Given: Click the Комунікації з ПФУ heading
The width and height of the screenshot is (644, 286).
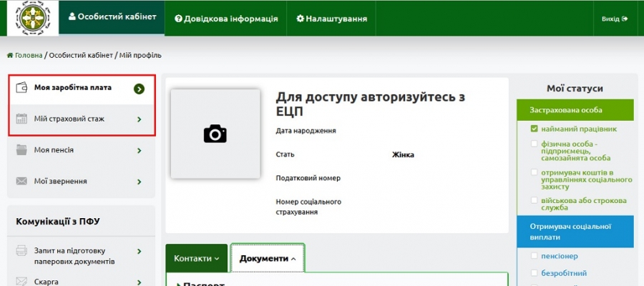Looking at the screenshot, I should pyautogui.click(x=58, y=222).
